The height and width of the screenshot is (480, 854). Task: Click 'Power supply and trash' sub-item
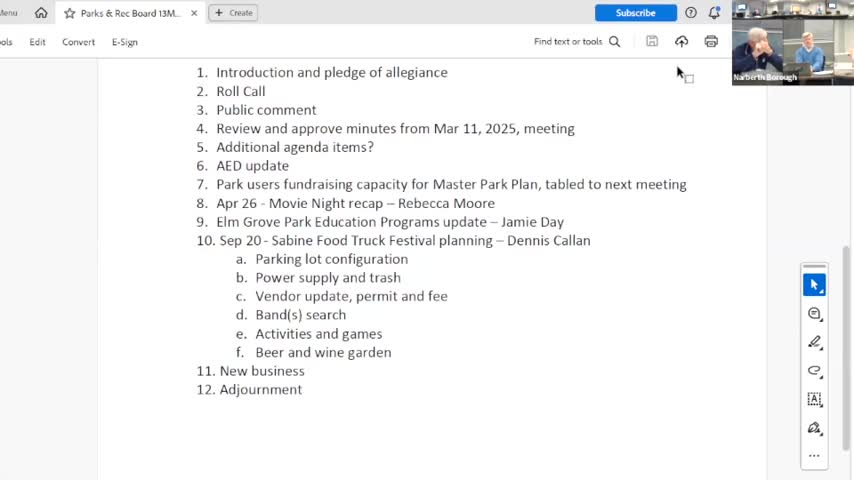328,277
